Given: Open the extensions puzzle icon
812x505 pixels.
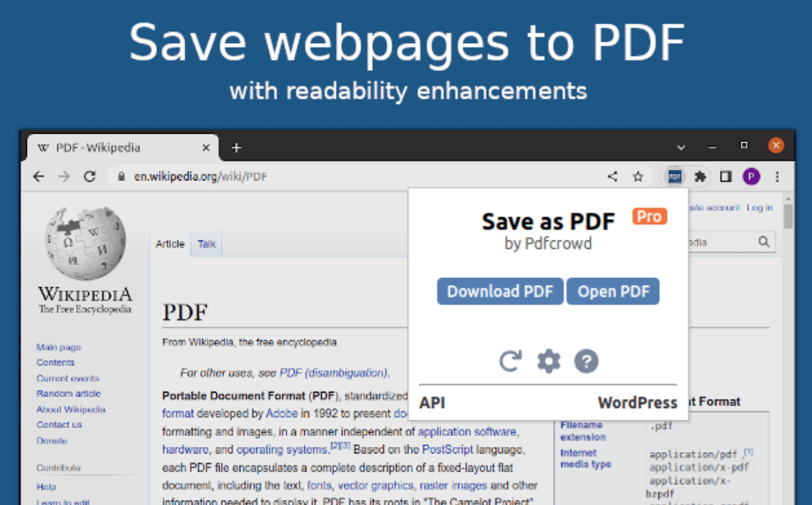Looking at the screenshot, I should pos(700,177).
